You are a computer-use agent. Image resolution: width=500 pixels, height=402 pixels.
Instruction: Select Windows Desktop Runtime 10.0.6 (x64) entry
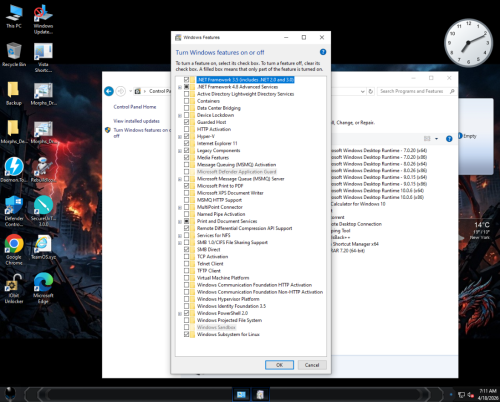point(377,190)
